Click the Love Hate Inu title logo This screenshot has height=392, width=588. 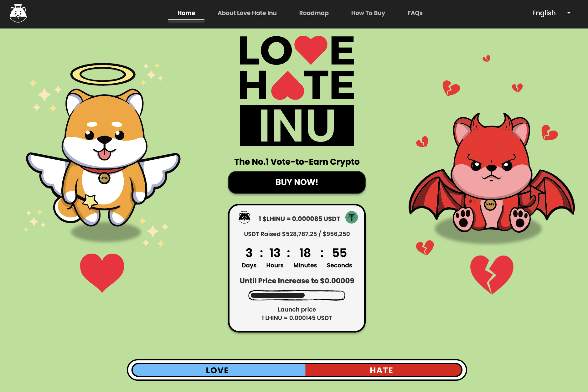(297, 91)
